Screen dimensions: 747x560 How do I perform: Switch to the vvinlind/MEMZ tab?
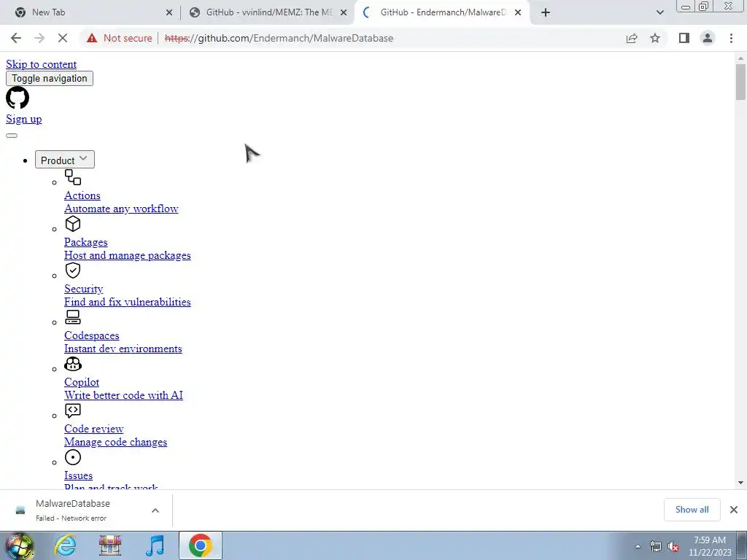click(x=269, y=12)
